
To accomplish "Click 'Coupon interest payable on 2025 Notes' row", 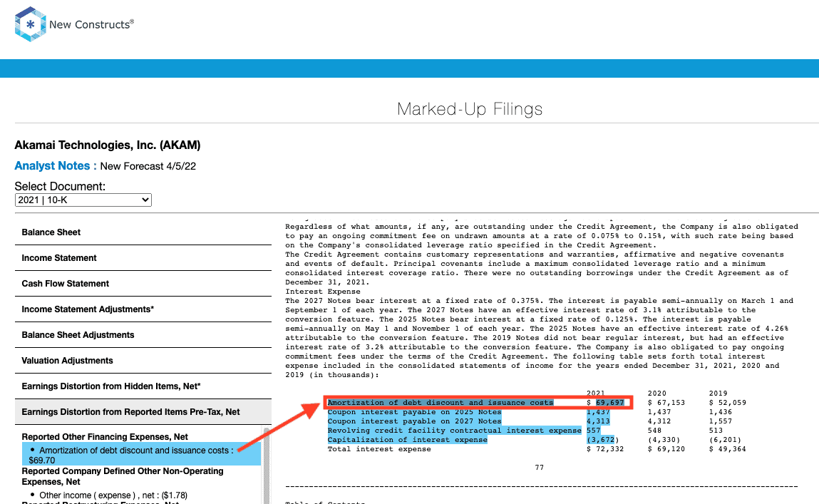I will tap(414, 412).
